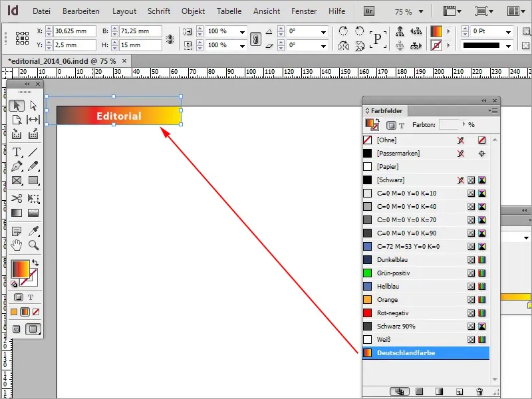
Task: Select the Direct Selection tool
Action: pos(32,106)
